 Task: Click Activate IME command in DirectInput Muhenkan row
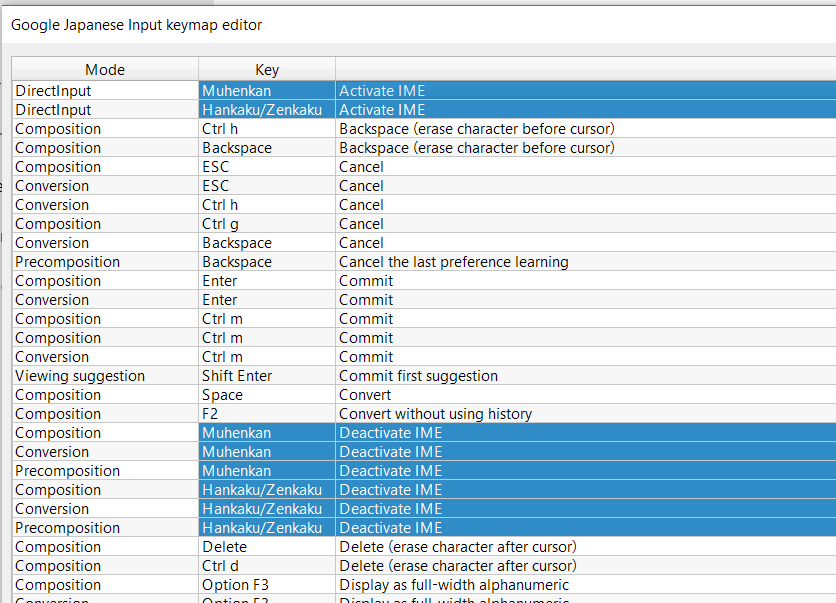pos(586,91)
